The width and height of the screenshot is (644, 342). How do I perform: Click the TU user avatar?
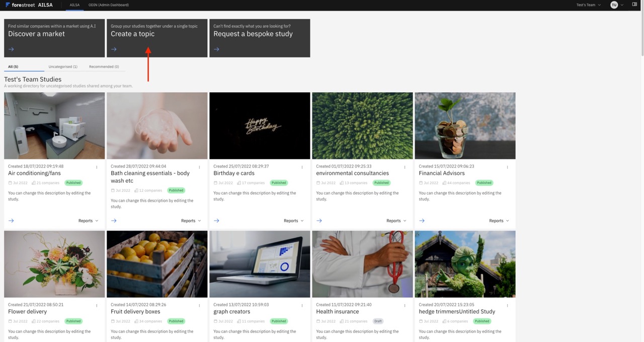(614, 5)
